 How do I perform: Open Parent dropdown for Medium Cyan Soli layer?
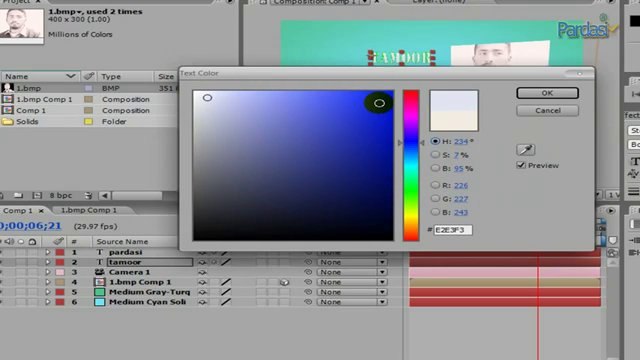tap(351, 302)
